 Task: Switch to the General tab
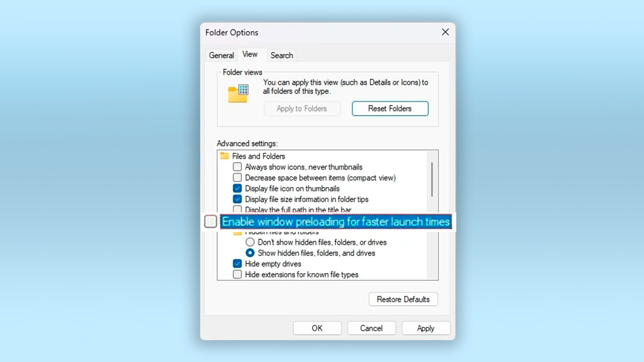pos(221,55)
